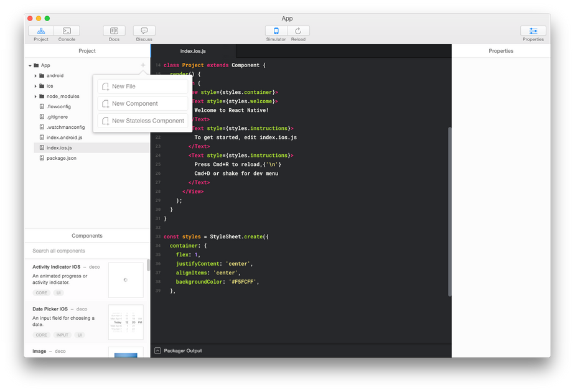Switch to the index.ios.js tab
Viewport: 575px width, 392px height.
tap(193, 50)
